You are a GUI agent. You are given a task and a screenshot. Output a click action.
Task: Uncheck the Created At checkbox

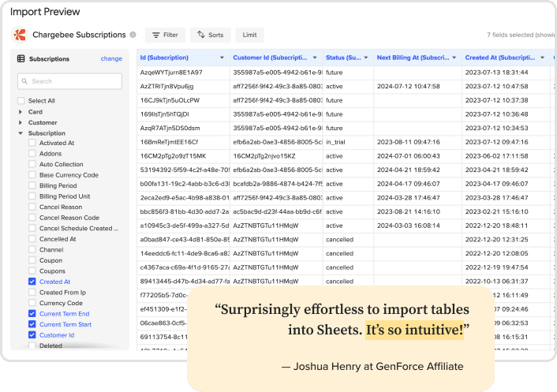click(32, 282)
